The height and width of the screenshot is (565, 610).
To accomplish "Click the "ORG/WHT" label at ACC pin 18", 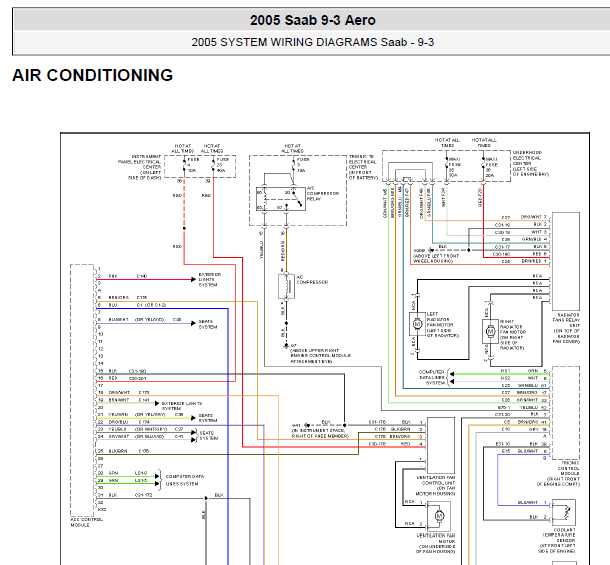I will (x=119, y=393).
